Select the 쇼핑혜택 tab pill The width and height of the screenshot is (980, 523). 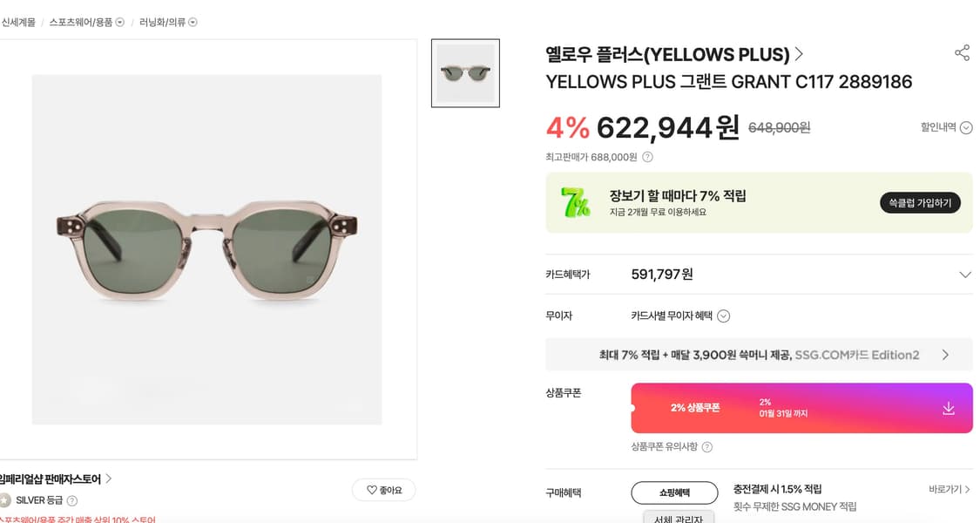tap(674, 492)
